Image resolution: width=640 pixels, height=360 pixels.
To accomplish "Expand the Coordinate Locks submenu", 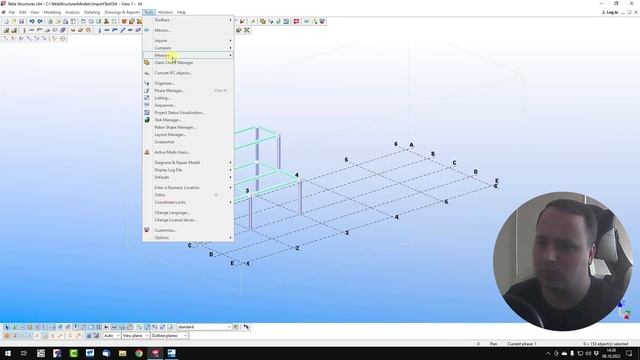I will tap(188, 202).
